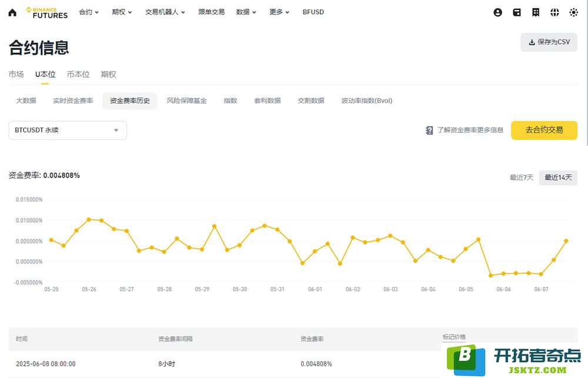Click the 时间 column header
This screenshot has height=378, width=588.
pyautogui.click(x=21, y=339)
